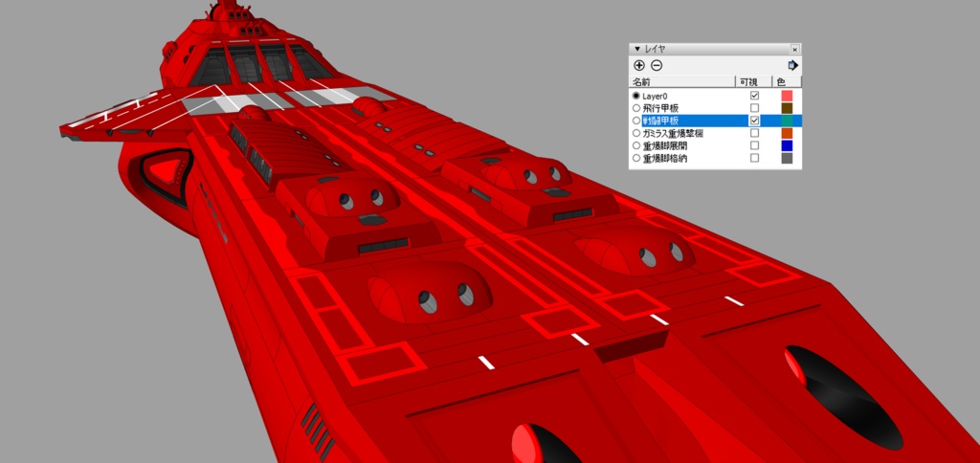Sort layers by 色 column header
This screenshot has width=980, height=463.
tap(787, 82)
